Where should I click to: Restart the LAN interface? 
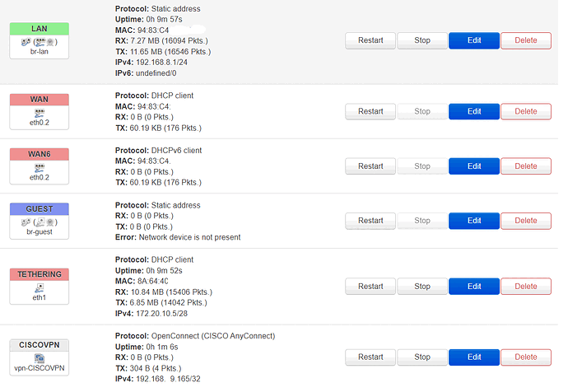click(x=370, y=40)
